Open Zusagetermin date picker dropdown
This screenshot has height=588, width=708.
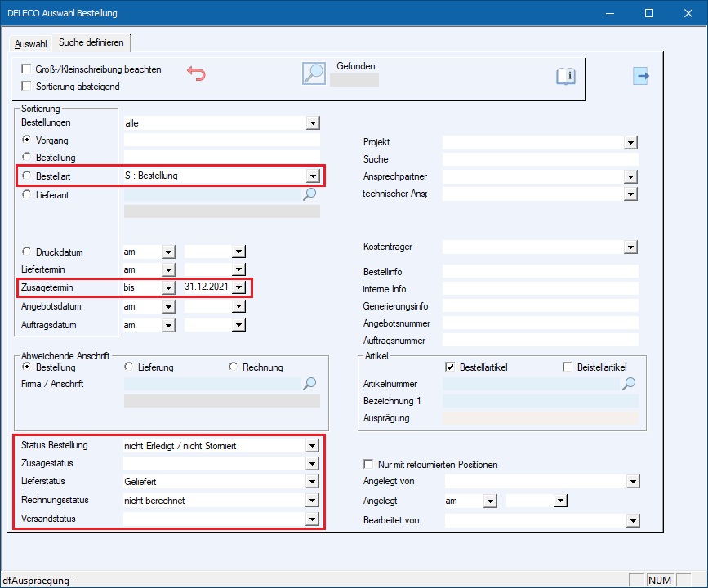(238, 287)
